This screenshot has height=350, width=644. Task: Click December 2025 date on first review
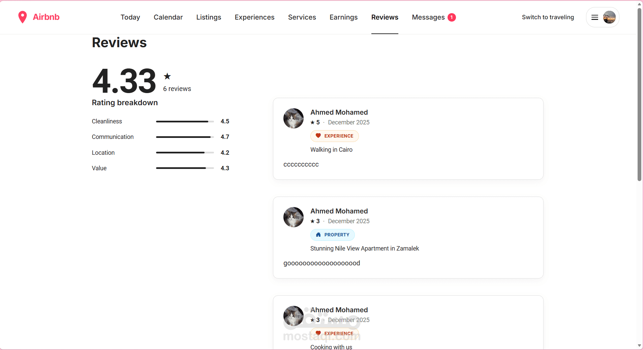click(349, 122)
